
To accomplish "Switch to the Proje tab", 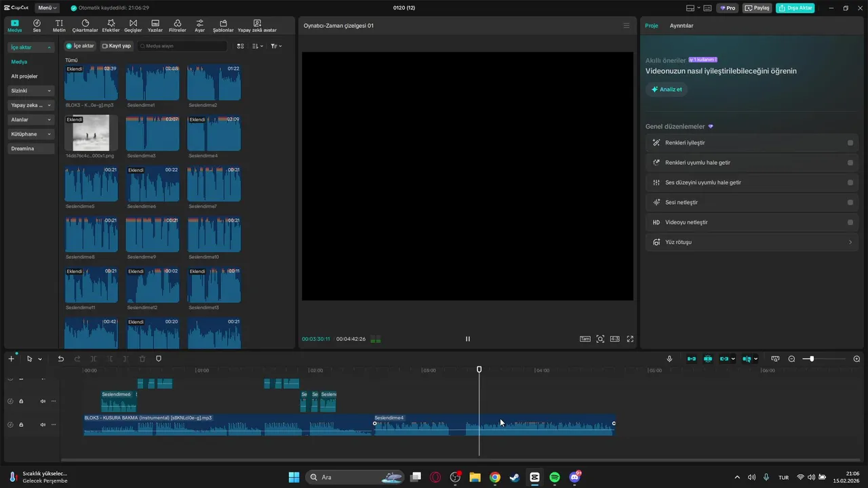I will click(x=652, y=26).
